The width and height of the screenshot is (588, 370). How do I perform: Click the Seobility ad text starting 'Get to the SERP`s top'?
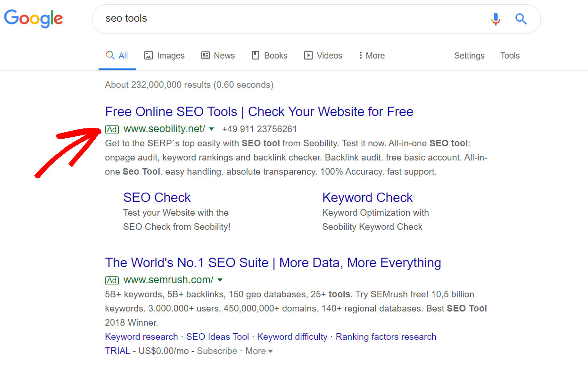[x=296, y=158]
